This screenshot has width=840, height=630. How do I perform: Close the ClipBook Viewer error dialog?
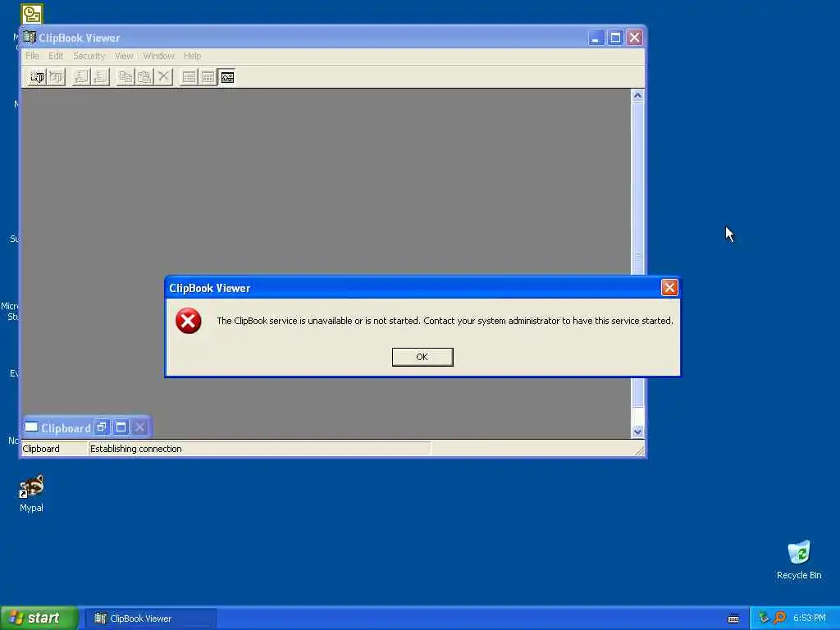(x=669, y=288)
